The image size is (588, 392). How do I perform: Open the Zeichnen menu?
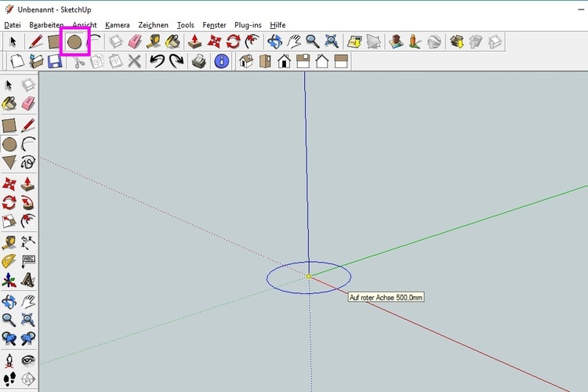click(153, 25)
